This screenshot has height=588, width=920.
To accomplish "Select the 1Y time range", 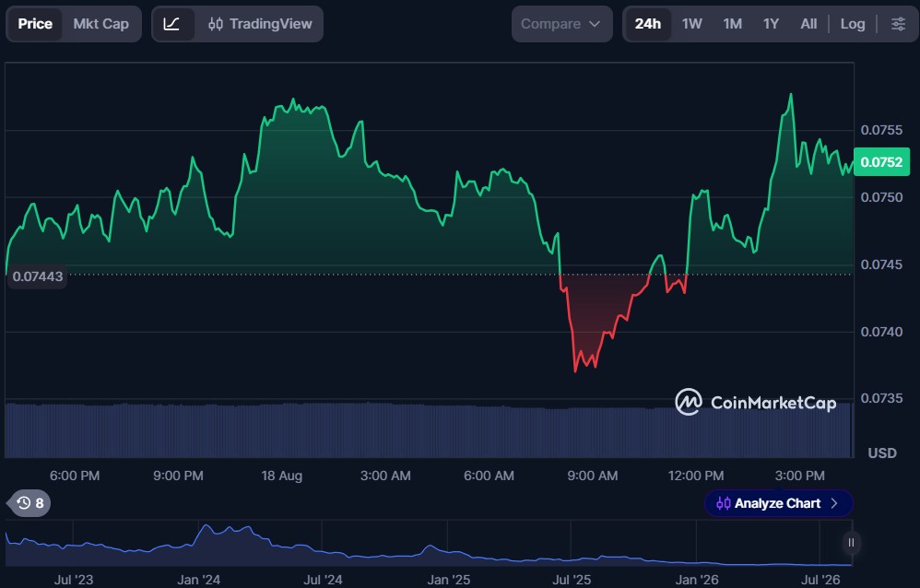I will pyautogui.click(x=771, y=24).
